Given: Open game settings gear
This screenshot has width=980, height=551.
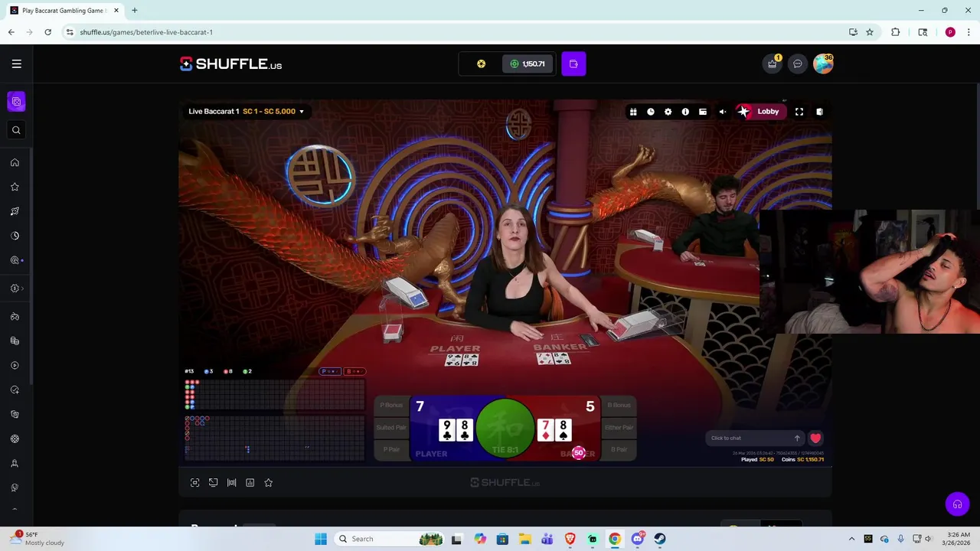Looking at the screenshot, I should [668, 112].
